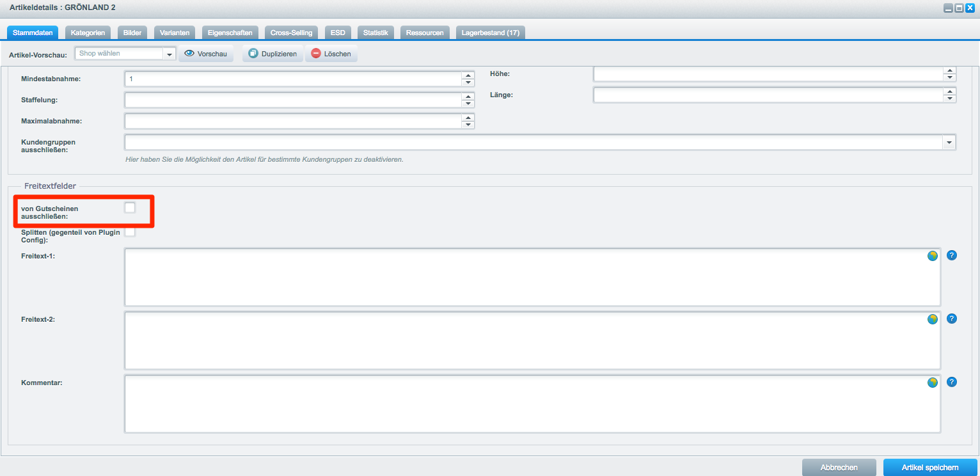Image resolution: width=980 pixels, height=476 pixels.
Task: Increase Länge value with up arrow
Action: click(950, 91)
